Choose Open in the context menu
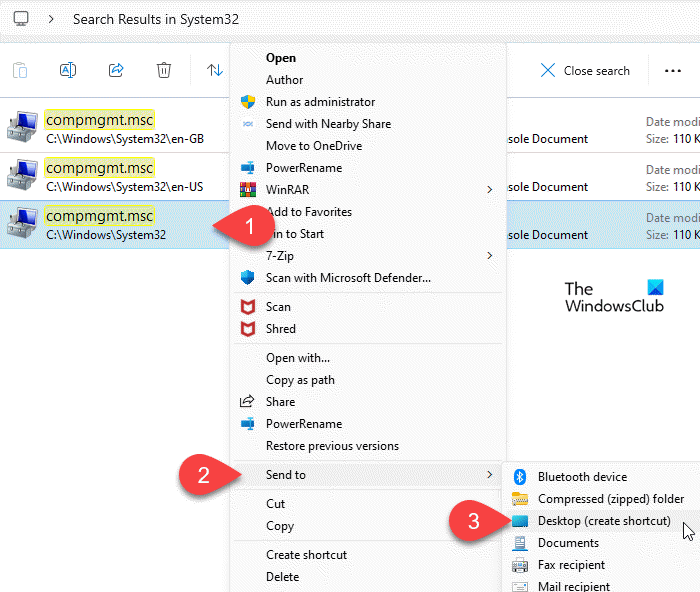This screenshot has height=592, width=700. [281, 58]
